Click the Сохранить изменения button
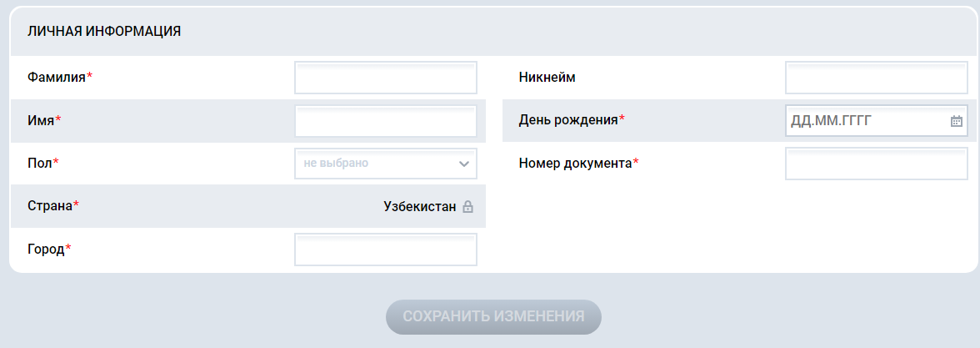The image size is (980, 348). [493, 317]
